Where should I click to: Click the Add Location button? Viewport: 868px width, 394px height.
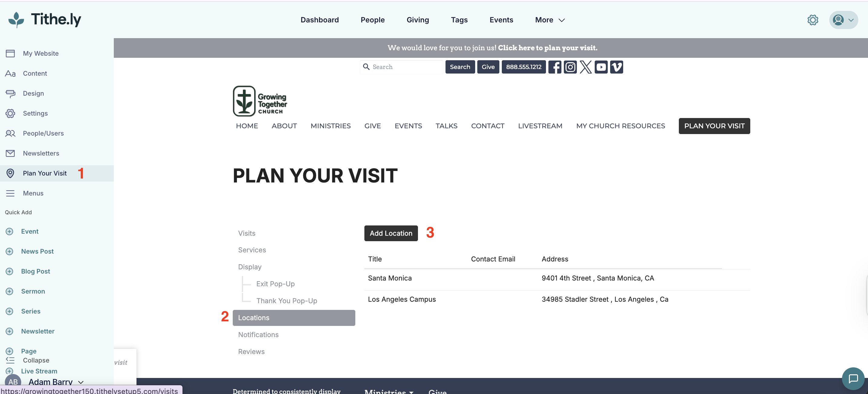(391, 233)
